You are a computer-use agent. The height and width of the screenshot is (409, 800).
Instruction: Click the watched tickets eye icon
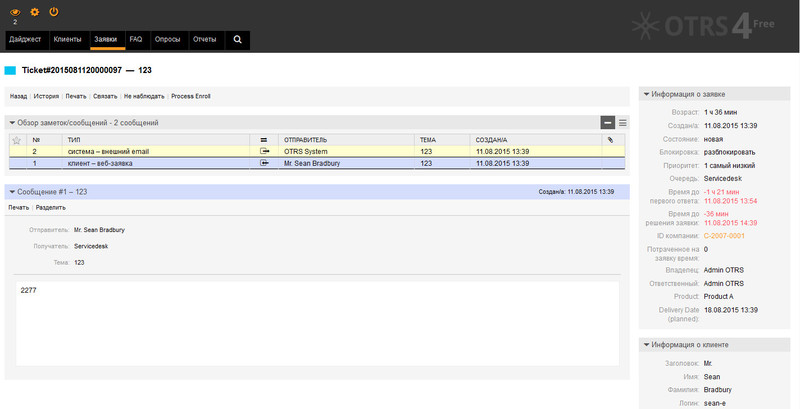pyautogui.click(x=15, y=12)
